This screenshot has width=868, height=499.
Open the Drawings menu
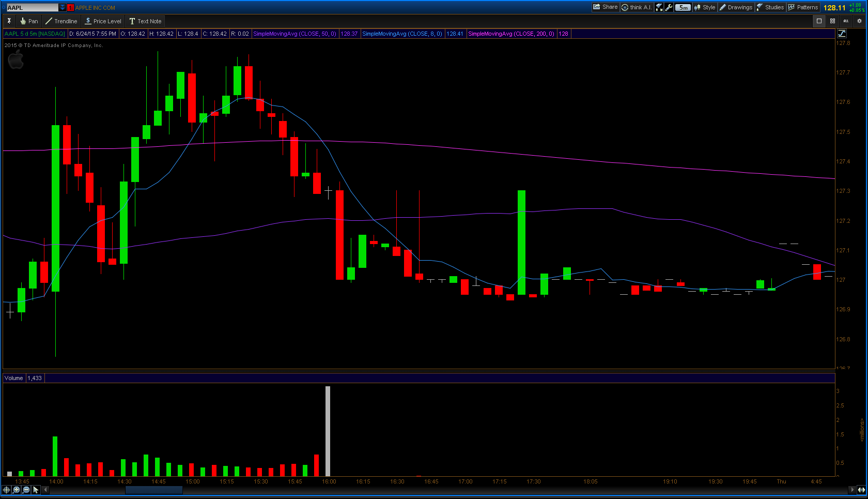(x=736, y=7)
